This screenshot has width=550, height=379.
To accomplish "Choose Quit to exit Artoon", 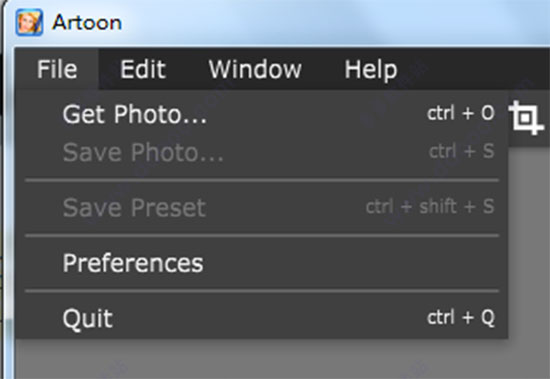I will coord(261,318).
